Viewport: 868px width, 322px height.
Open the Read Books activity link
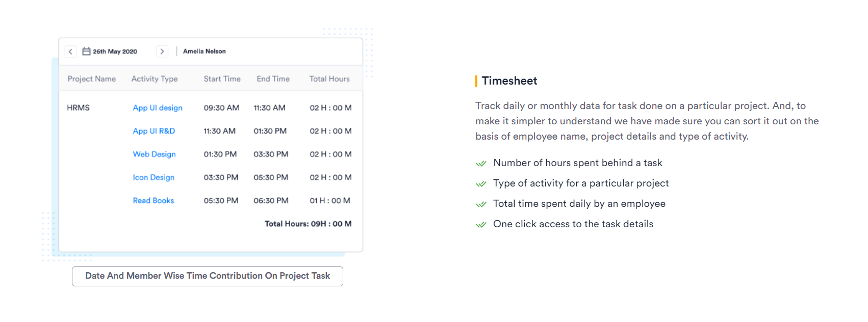(x=154, y=201)
